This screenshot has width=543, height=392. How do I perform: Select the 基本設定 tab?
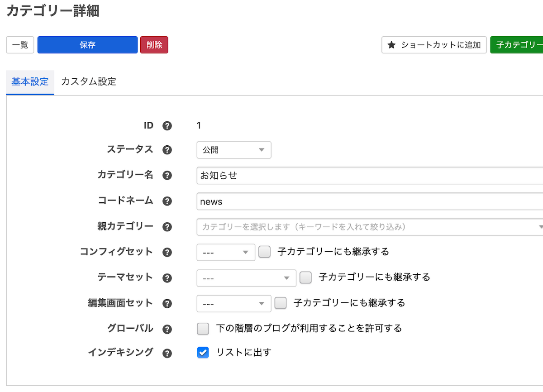[x=30, y=82]
